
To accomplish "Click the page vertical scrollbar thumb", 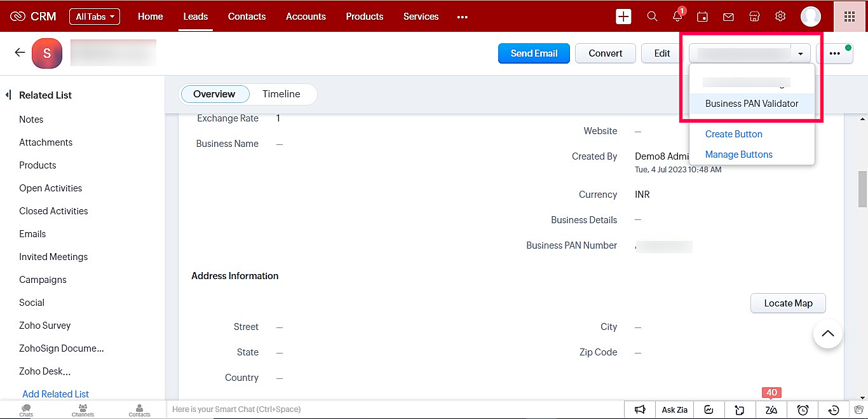I will click(x=862, y=189).
